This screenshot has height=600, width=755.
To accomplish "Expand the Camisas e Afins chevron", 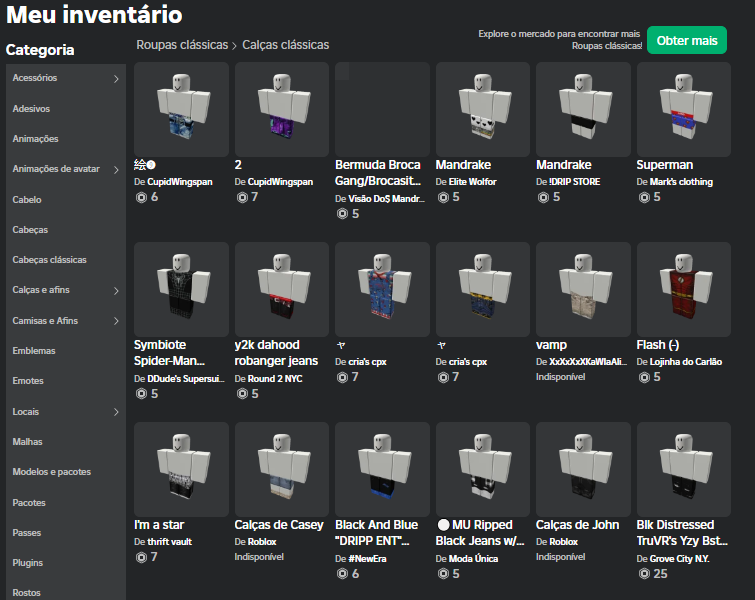I will click(116, 321).
